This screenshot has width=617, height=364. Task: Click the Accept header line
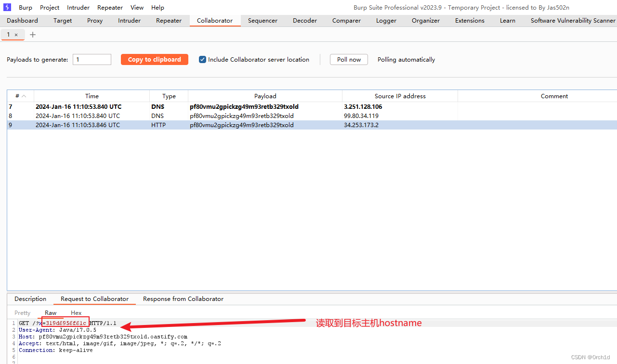point(120,343)
